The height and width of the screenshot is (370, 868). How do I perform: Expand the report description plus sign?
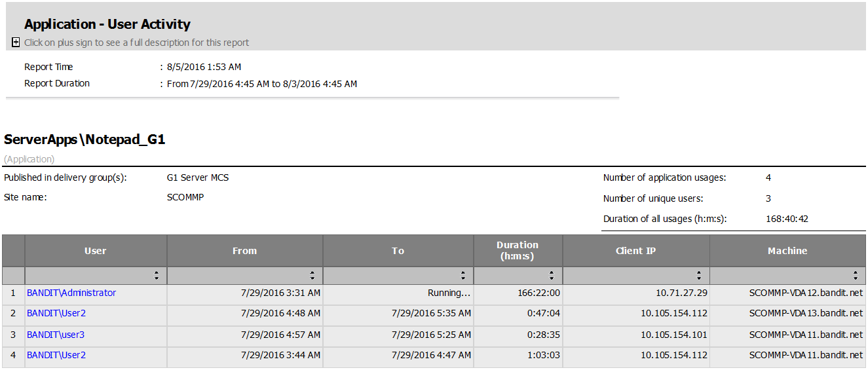[x=16, y=43]
